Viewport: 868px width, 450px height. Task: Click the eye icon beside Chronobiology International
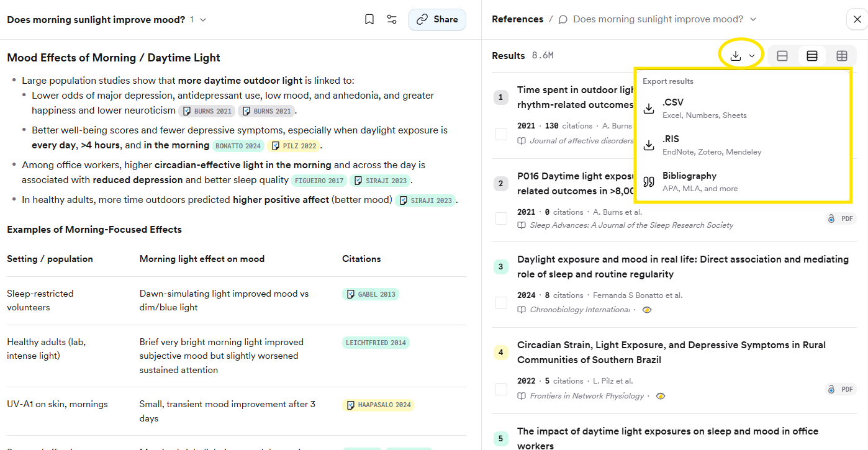click(x=647, y=310)
